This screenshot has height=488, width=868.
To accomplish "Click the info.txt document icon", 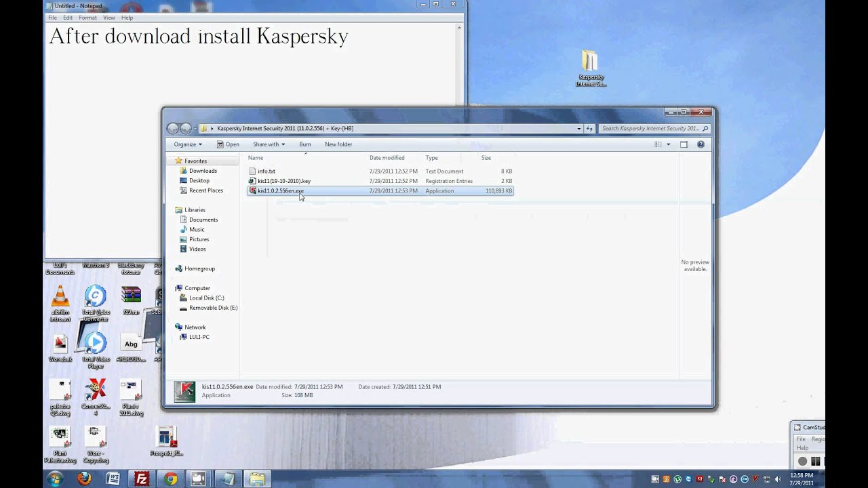I will (x=252, y=171).
